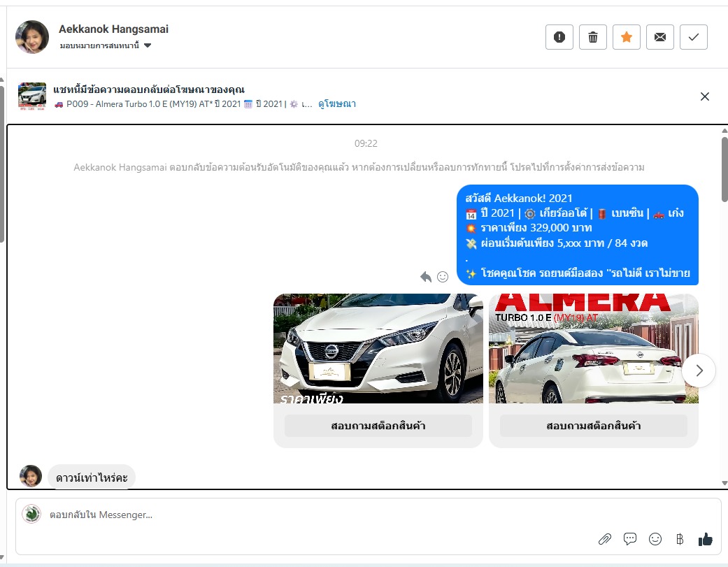
Task: Click the 09:22 timestamp text
Action: pyautogui.click(x=366, y=144)
